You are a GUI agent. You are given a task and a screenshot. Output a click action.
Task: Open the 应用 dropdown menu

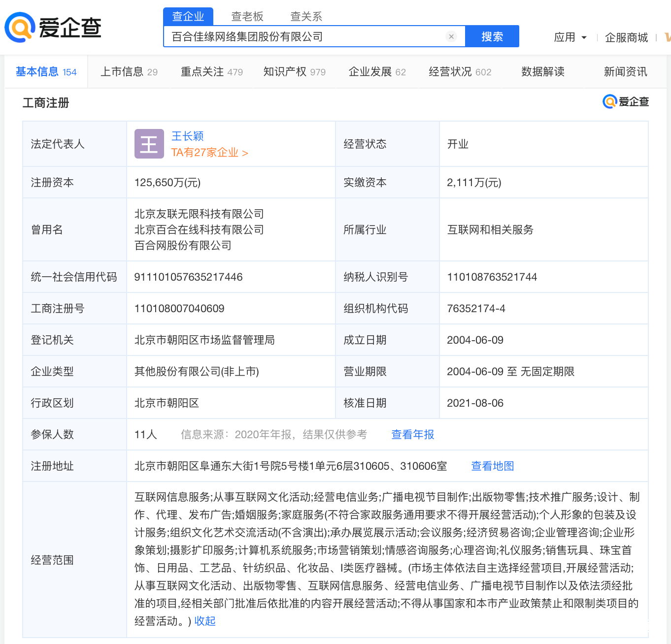tap(570, 37)
